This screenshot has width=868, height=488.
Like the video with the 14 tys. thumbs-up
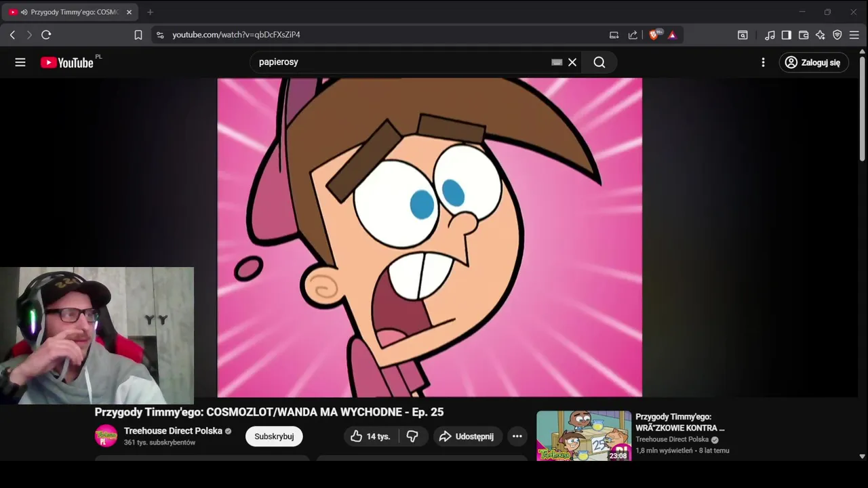tap(371, 436)
